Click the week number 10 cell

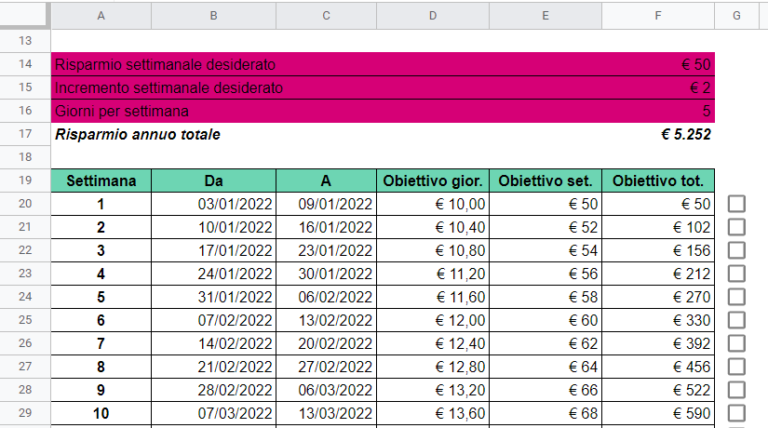coord(101,413)
